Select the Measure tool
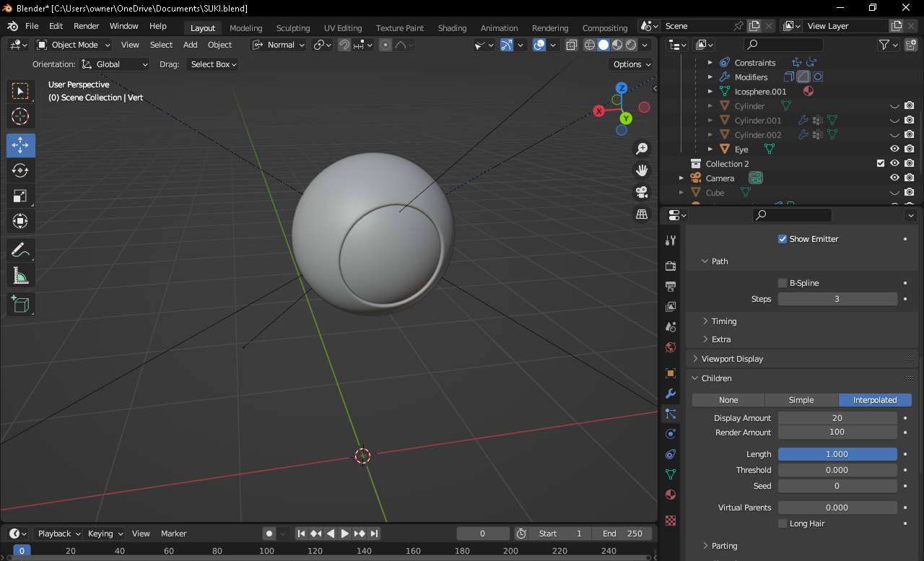Viewport: 924px width, 561px height. tap(20, 276)
